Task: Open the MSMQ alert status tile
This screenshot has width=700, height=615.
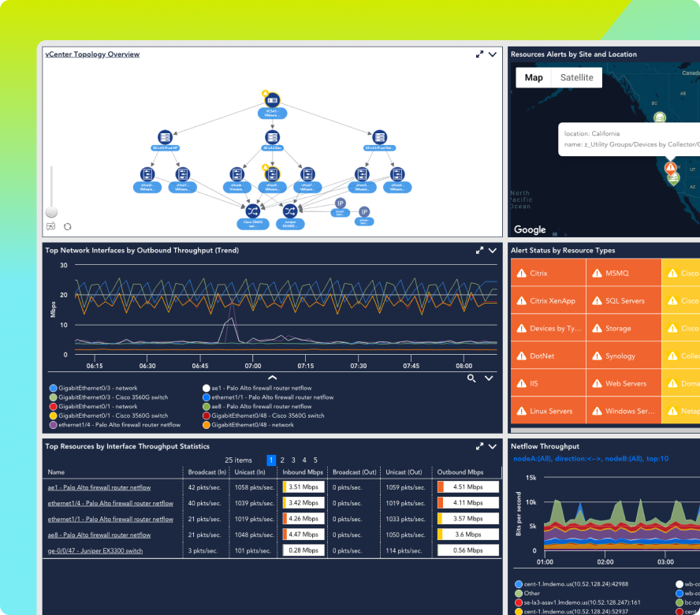Action: tap(624, 273)
